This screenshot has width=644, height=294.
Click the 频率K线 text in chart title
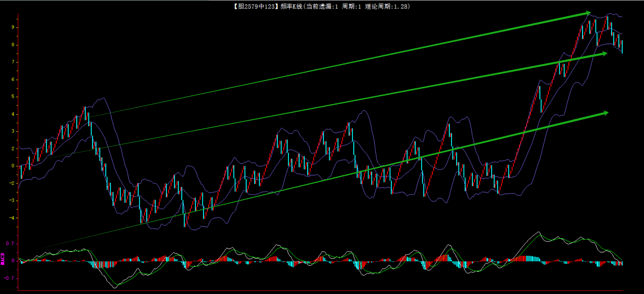pyautogui.click(x=291, y=6)
